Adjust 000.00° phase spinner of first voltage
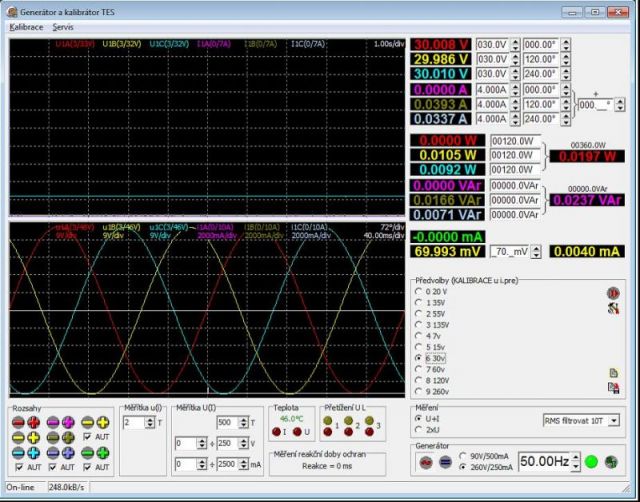The height and width of the screenshot is (502, 640). click(565, 44)
